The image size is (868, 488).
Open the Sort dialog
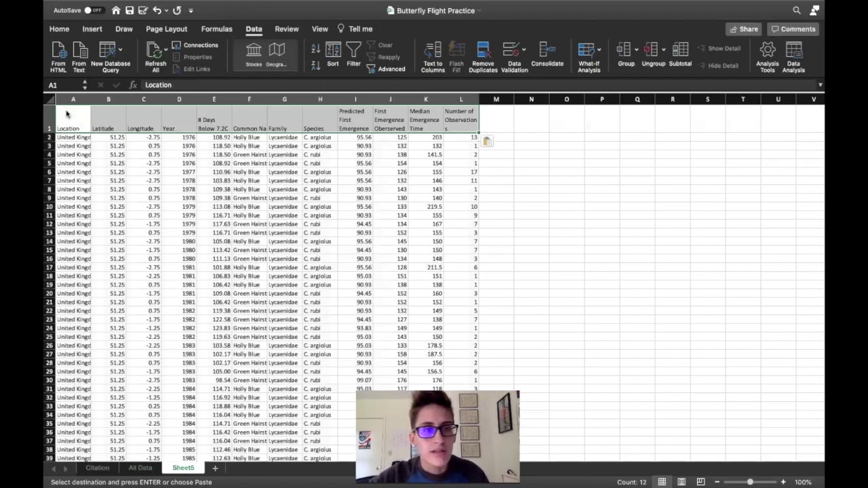pyautogui.click(x=333, y=55)
